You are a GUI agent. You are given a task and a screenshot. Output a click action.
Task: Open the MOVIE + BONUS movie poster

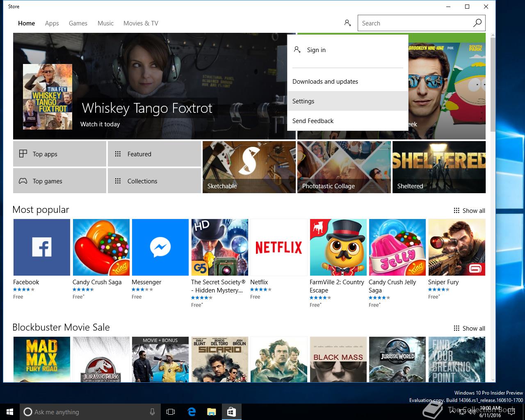point(160,359)
